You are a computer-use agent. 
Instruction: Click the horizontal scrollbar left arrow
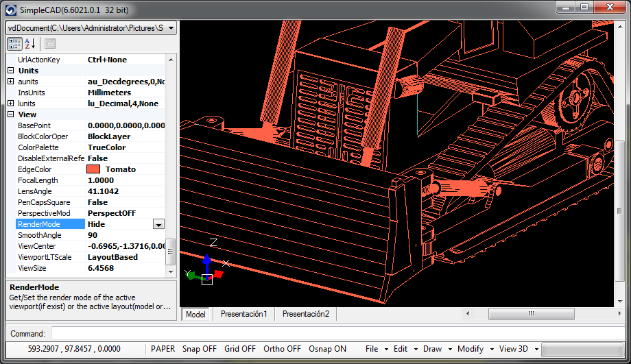(x=468, y=314)
